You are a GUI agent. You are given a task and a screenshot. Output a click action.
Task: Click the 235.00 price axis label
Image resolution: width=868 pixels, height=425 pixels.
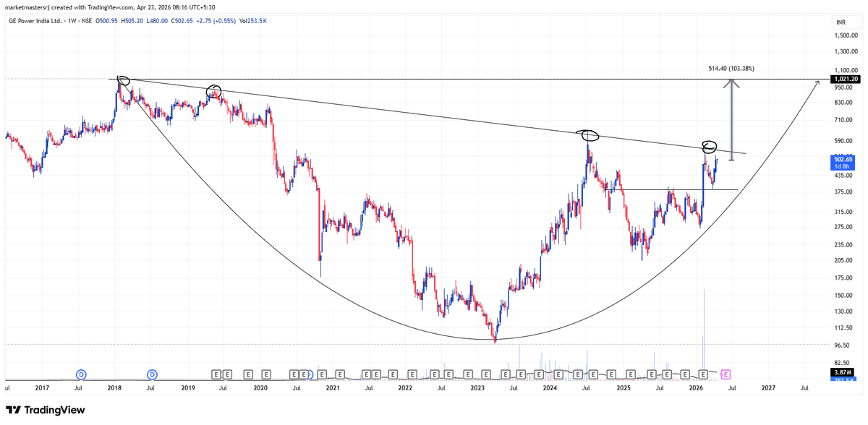(x=843, y=244)
